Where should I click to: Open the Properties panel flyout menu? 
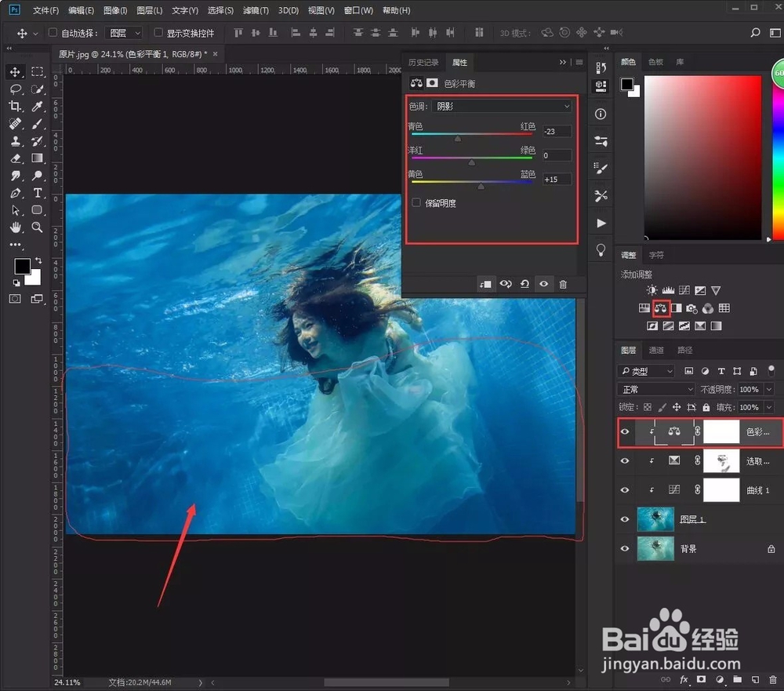point(579,62)
